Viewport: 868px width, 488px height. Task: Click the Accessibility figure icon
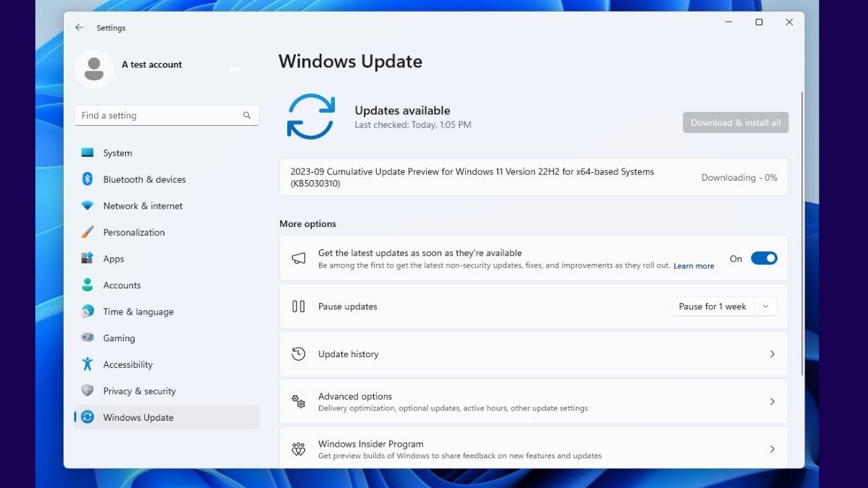(x=88, y=364)
